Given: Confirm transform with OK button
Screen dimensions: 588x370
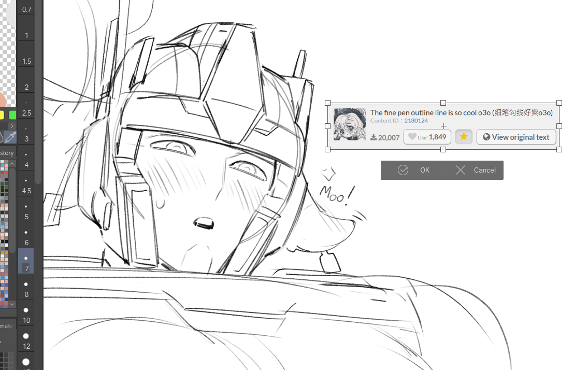Looking at the screenshot, I should (x=412, y=170).
